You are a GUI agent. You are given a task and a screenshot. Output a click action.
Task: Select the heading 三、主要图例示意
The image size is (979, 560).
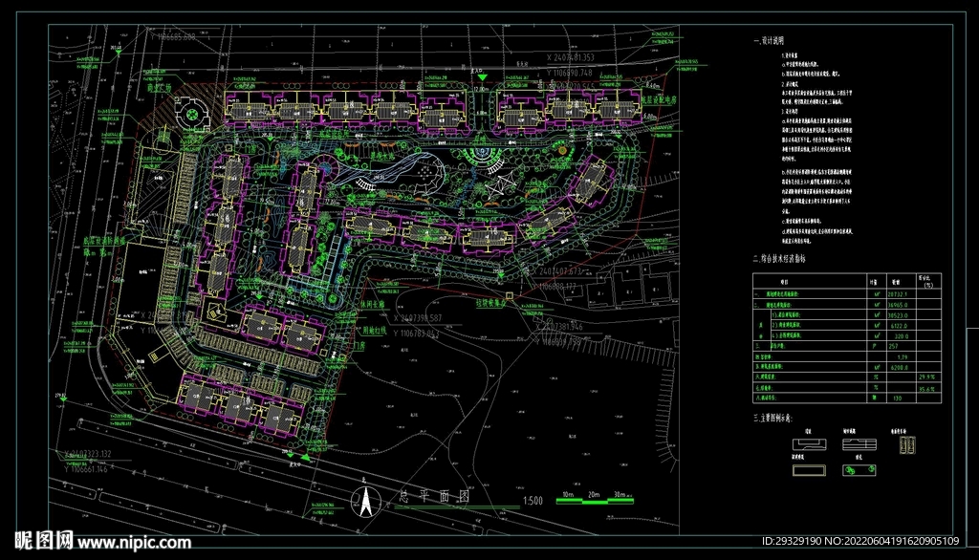pyautogui.click(x=773, y=418)
